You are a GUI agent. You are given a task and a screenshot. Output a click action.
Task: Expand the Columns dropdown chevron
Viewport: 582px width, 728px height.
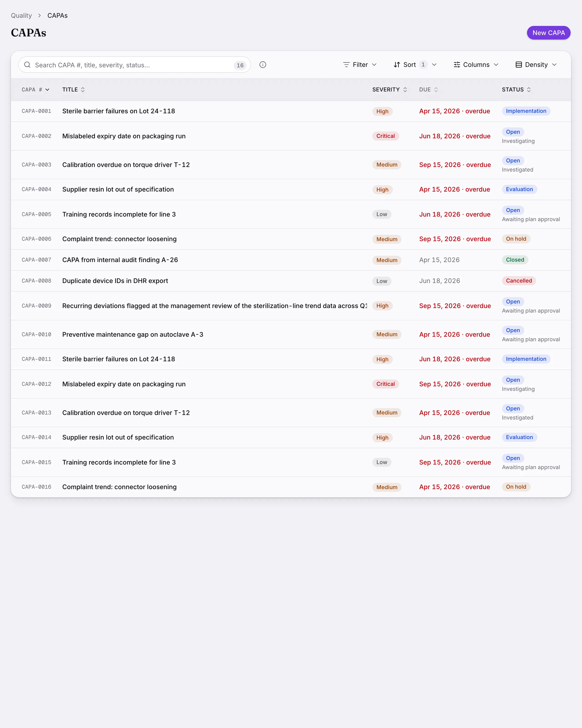[496, 64]
